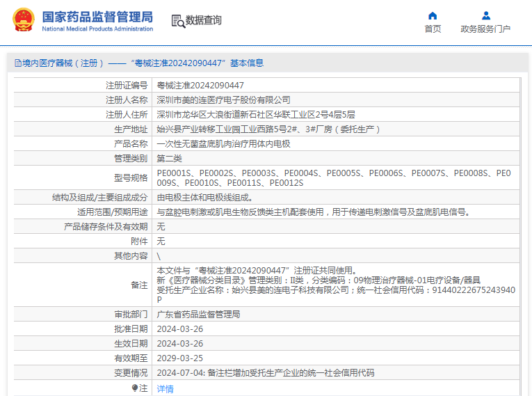Click 广东省药品监督管理局 approval department

pyautogui.click(x=198, y=315)
